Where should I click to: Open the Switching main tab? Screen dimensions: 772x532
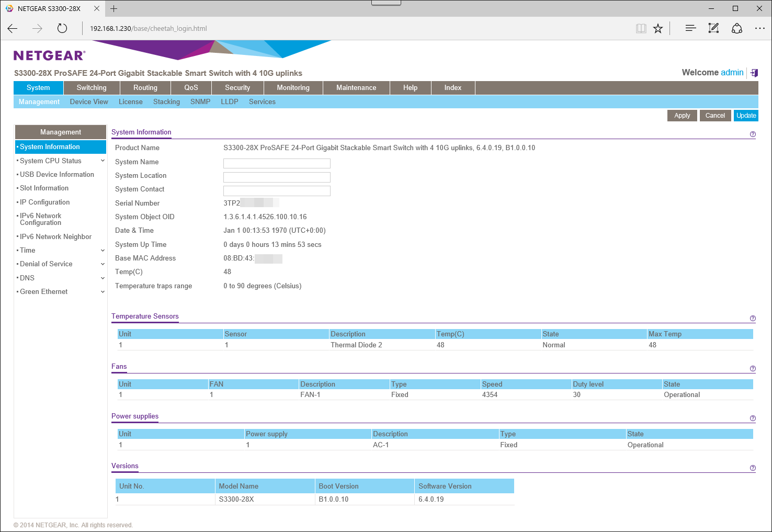(92, 88)
